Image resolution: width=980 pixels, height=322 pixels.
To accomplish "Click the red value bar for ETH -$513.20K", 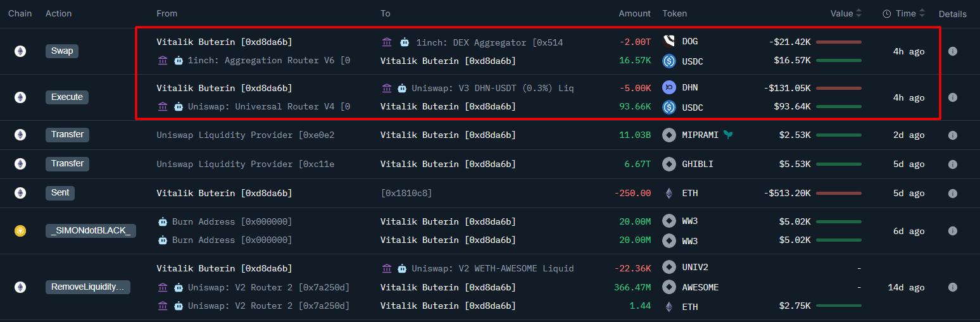I will point(839,193).
